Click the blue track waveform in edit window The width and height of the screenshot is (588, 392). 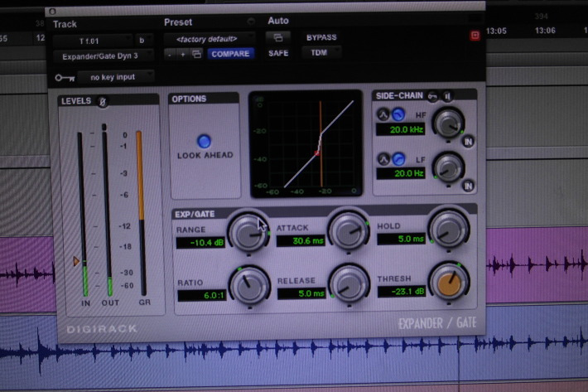(x=294, y=347)
